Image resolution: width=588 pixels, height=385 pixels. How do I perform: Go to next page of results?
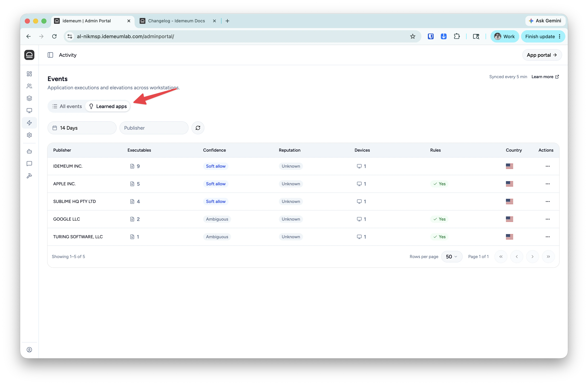tap(532, 256)
